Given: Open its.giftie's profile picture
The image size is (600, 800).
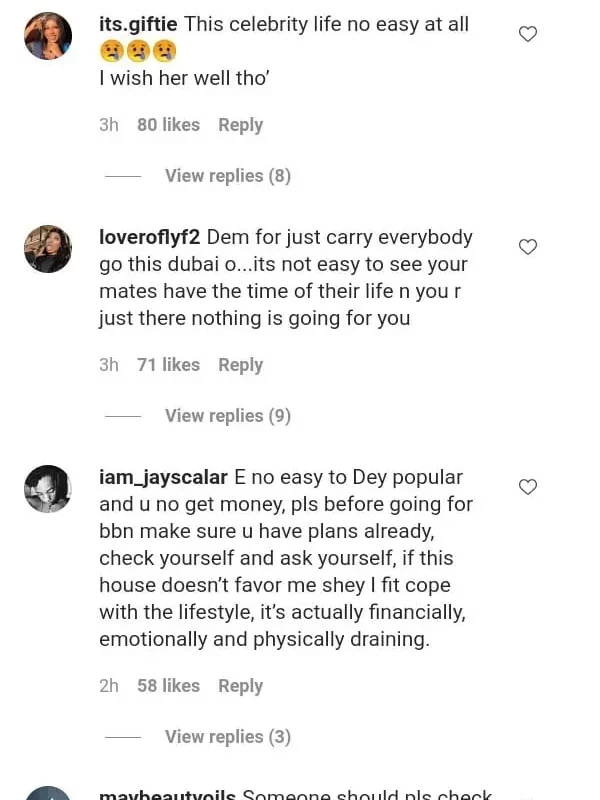Looking at the screenshot, I should click(x=48, y=37).
